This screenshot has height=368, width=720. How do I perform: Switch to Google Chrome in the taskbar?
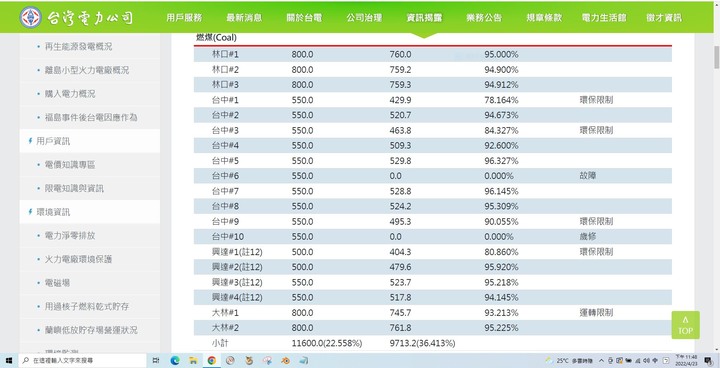click(x=212, y=361)
